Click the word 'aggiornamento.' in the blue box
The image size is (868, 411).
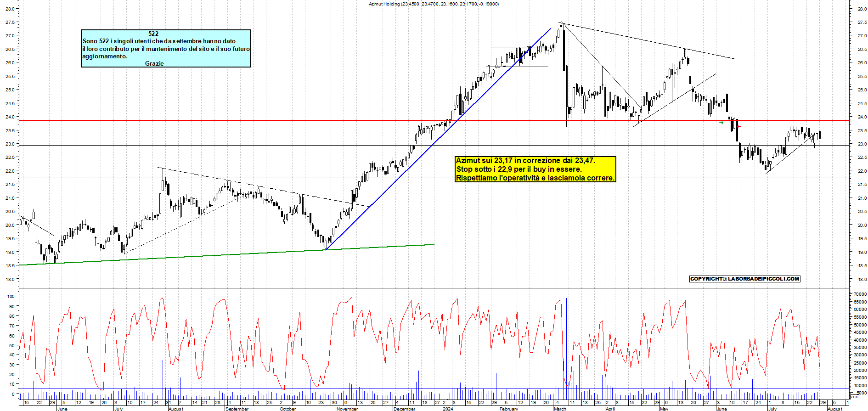[x=105, y=56]
